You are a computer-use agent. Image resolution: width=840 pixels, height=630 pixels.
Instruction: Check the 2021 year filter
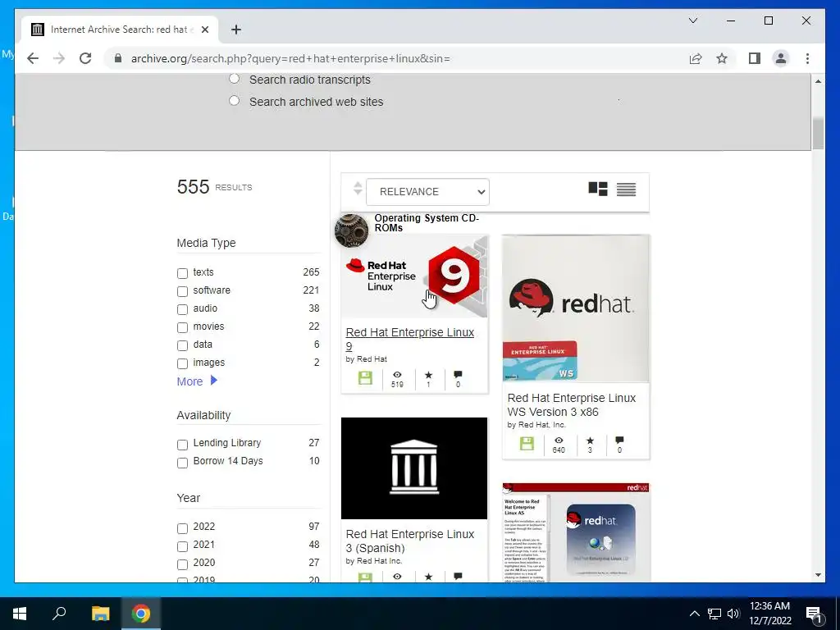(182, 546)
